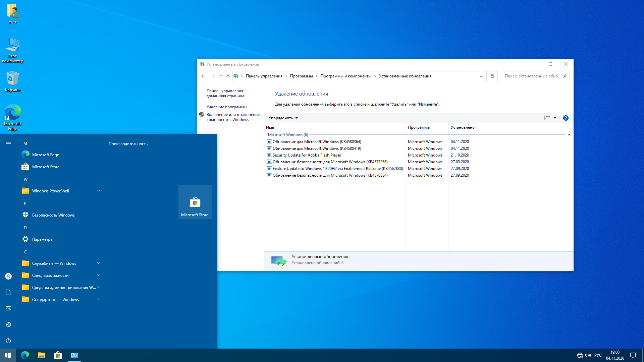Open Панель управления from the breadcrumb bar
This screenshot has width=644, height=362.
pyautogui.click(x=264, y=76)
